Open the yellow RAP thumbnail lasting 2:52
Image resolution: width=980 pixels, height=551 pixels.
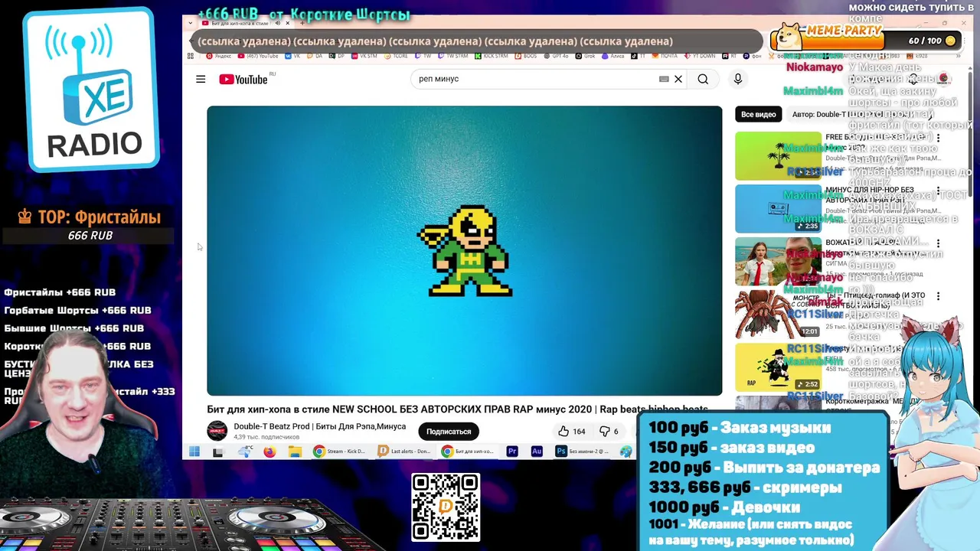(778, 367)
